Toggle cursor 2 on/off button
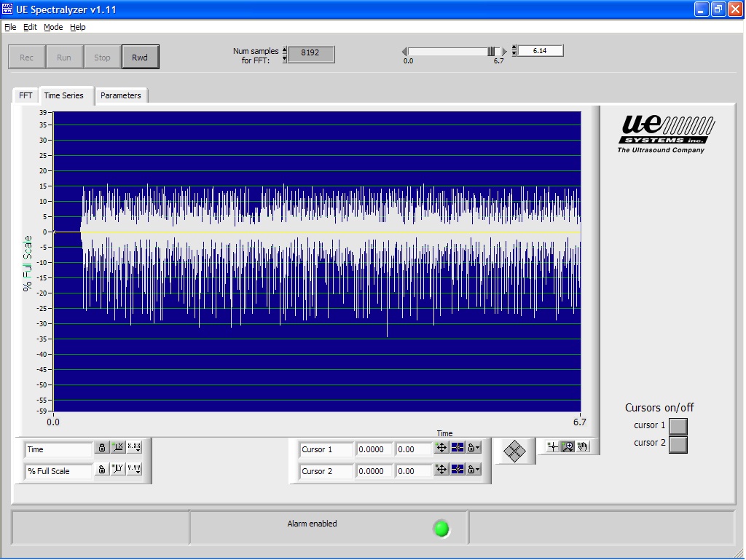 [678, 444]
